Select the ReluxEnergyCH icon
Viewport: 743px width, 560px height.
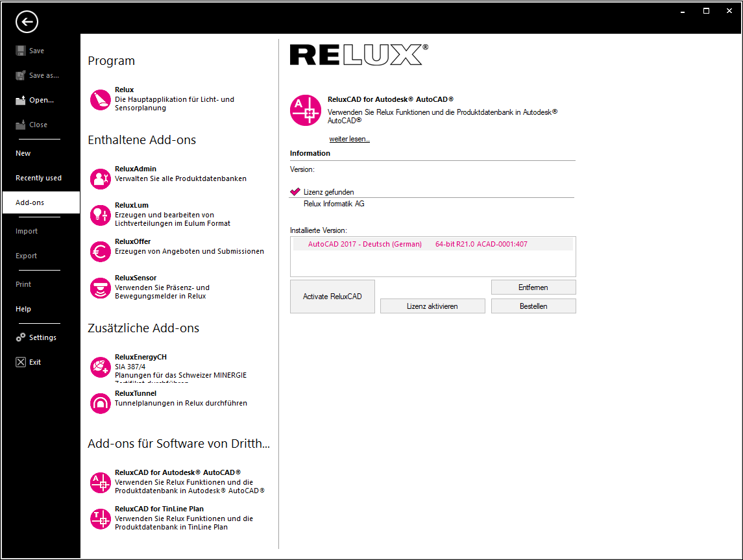[101, 367]
